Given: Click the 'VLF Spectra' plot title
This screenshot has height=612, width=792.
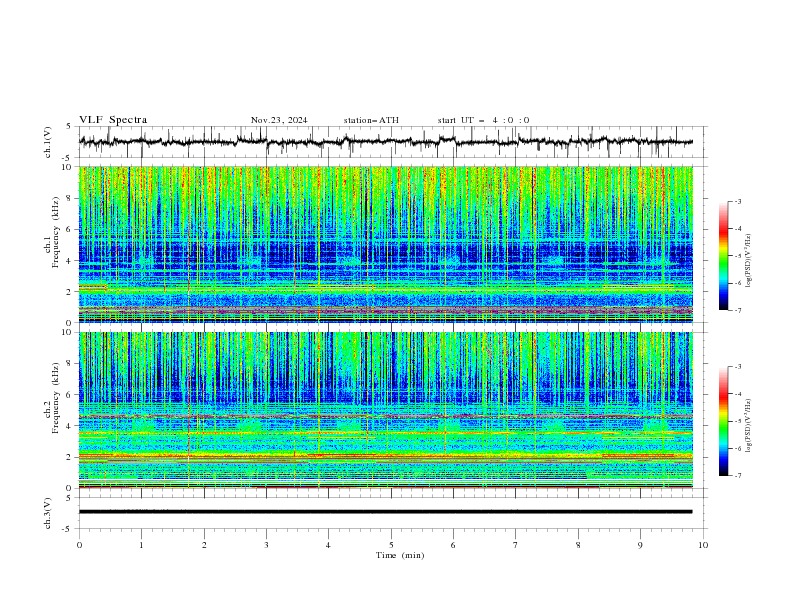Looking at the screenshot, I should click(x=113, y=120).
